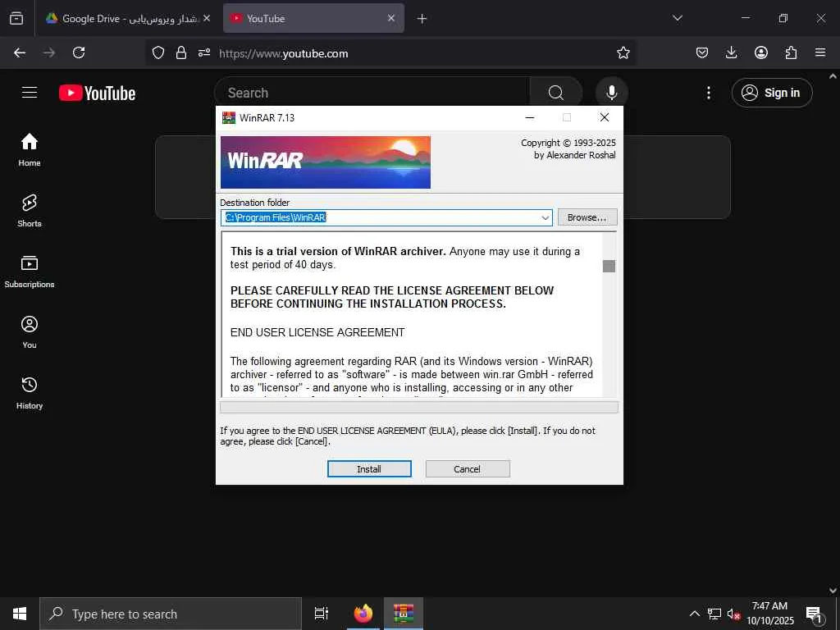Open the Firefox extensions button
The height and width of the screenshot is (630, 840).
(791, 52)
